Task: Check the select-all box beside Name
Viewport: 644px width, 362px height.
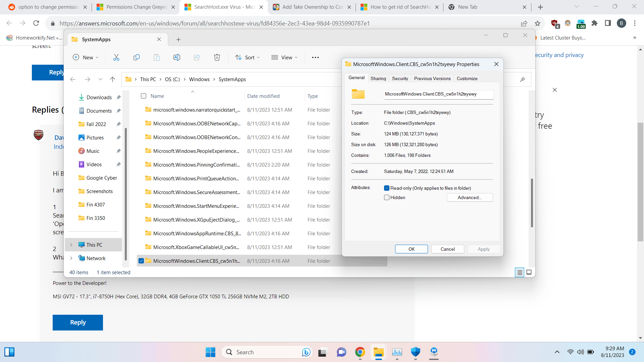Action: (x=144, y=96)
